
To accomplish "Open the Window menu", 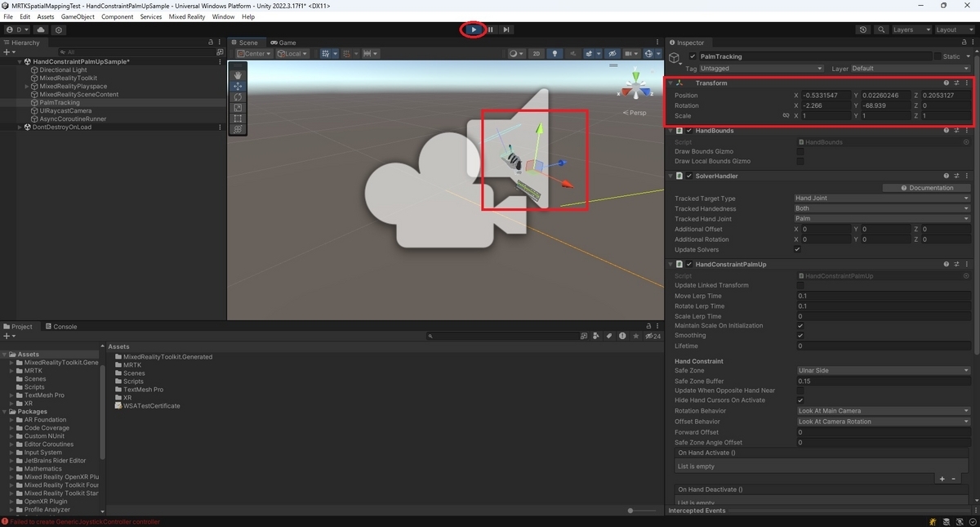I will (x=223, y=16).
